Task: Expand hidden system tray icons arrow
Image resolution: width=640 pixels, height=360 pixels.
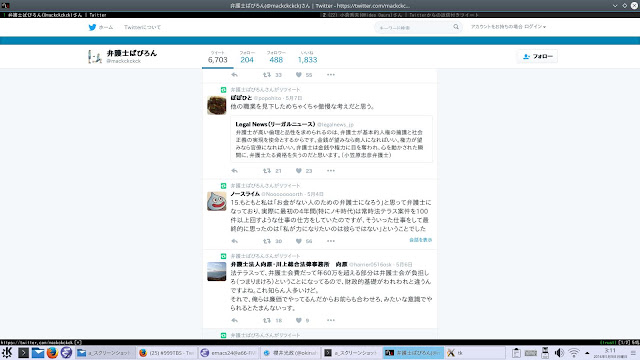Action: tap(587, 353)
